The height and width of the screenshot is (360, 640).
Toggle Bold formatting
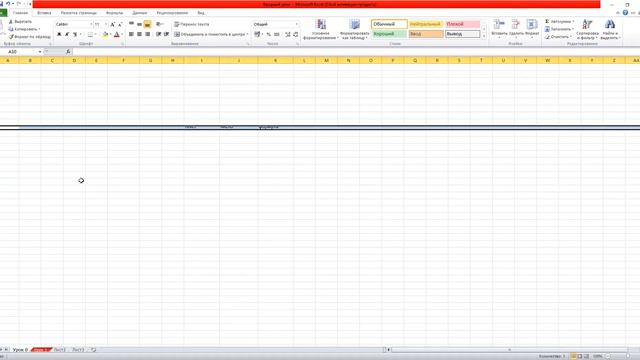click(x=59, y=34)
